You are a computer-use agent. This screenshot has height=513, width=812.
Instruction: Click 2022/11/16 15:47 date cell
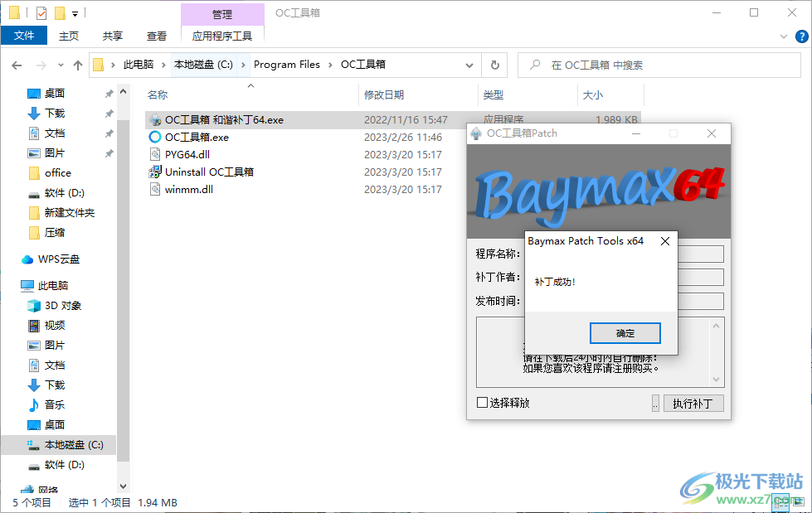(406, 120)
